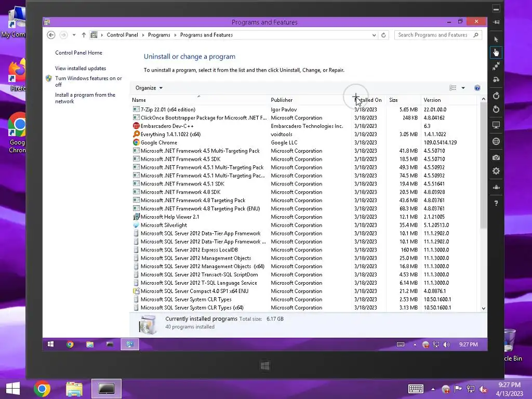Open File Explorer in remote session taskbar

89,344
